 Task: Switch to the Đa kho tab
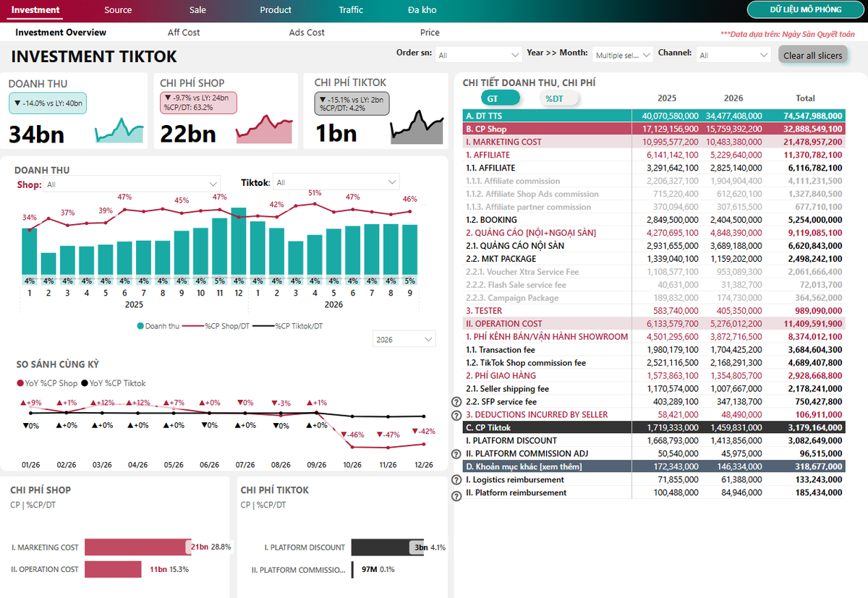pos(422,10)
